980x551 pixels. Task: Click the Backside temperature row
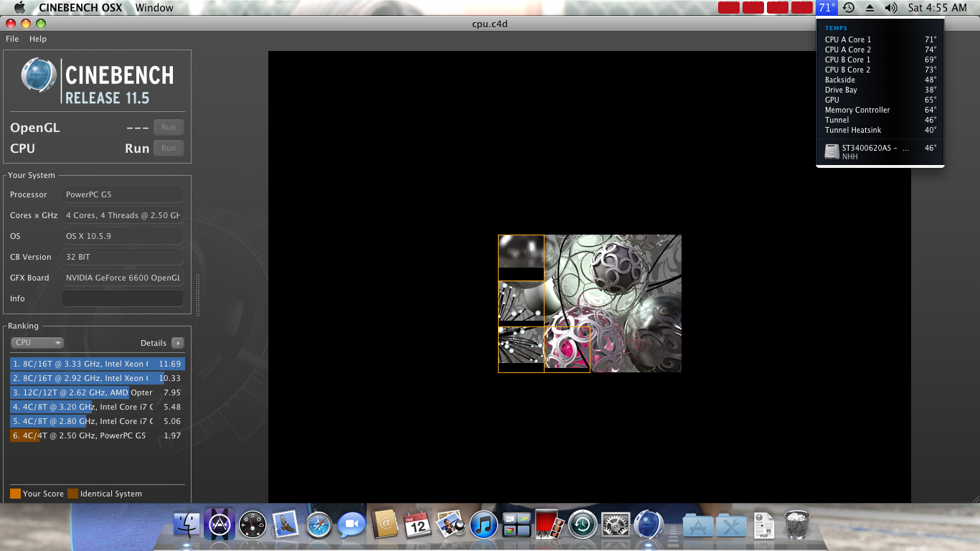tap(880, 80)
